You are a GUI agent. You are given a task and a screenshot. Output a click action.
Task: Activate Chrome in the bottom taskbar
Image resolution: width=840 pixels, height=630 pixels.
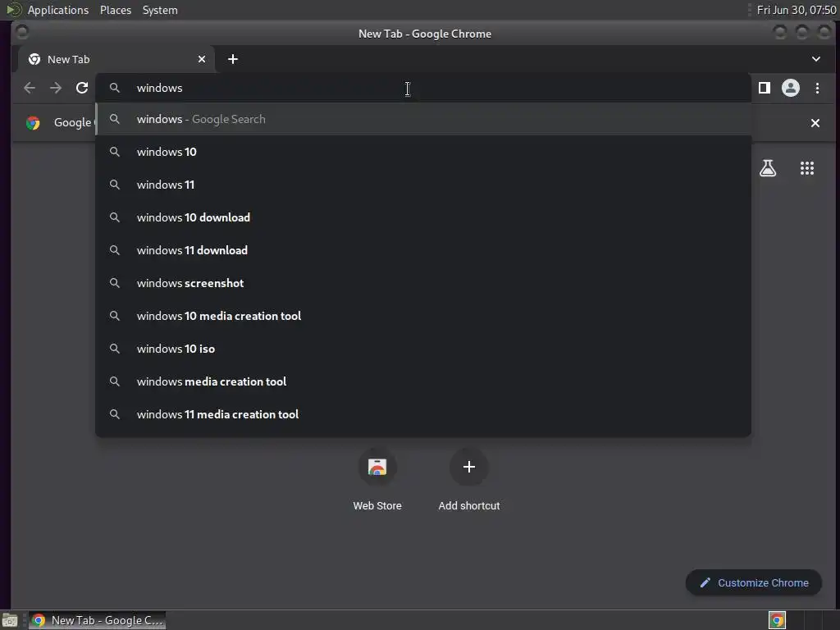tap(97, 620)
